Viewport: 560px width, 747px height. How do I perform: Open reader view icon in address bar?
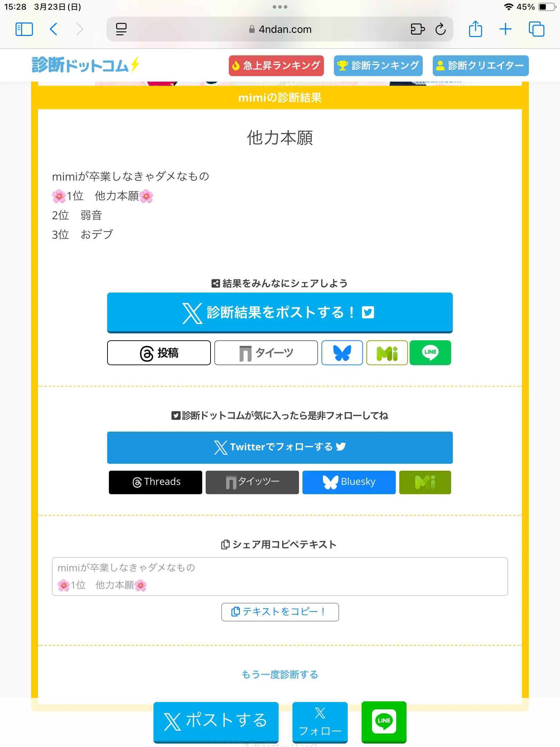click(x=121, y=29)
